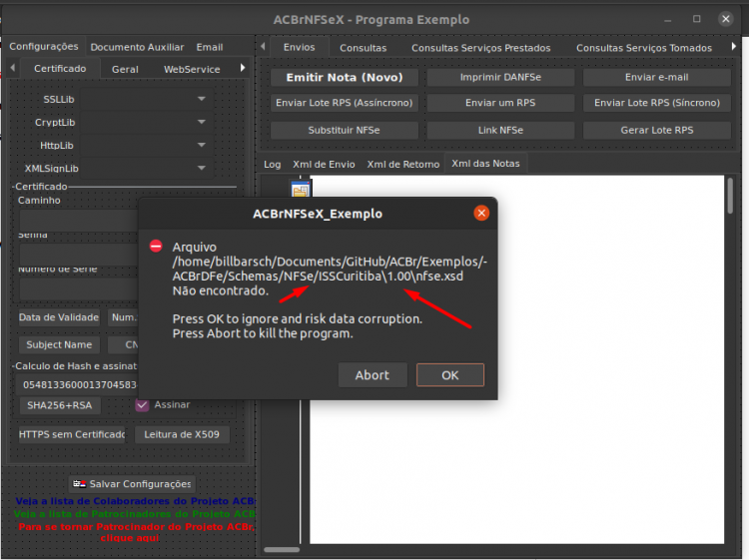This screenshot has height=560, width=749.
Task: Open Consultas Serviços Tomados tab
Action: pyautogui.click(x=644, y=48)
